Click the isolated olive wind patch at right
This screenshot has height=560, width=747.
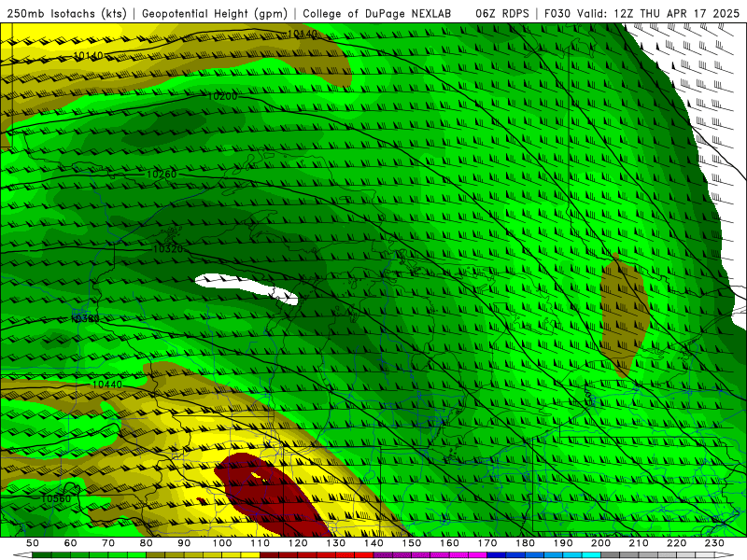pyautogui.click(x=624, y=316)
